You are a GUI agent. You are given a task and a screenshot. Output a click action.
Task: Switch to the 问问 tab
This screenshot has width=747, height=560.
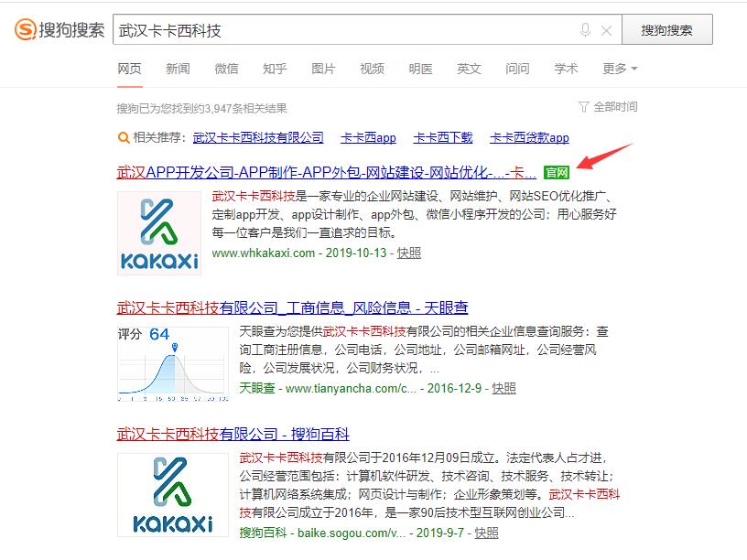pos(517,69)
